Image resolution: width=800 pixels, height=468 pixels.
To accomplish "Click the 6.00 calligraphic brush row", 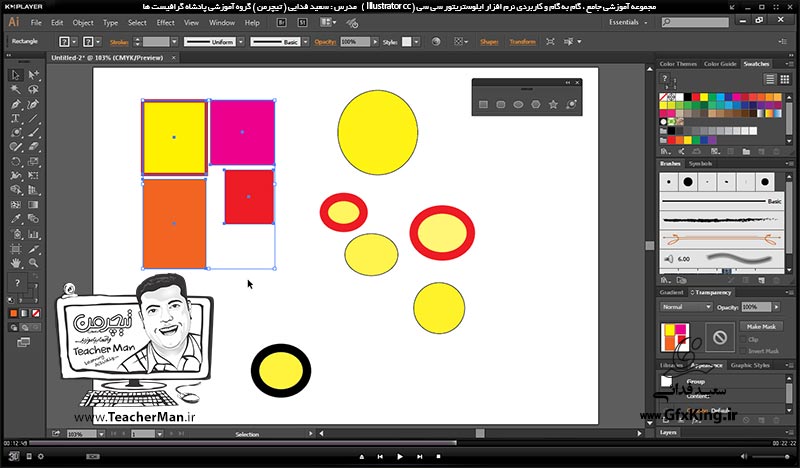I will 721,259.
